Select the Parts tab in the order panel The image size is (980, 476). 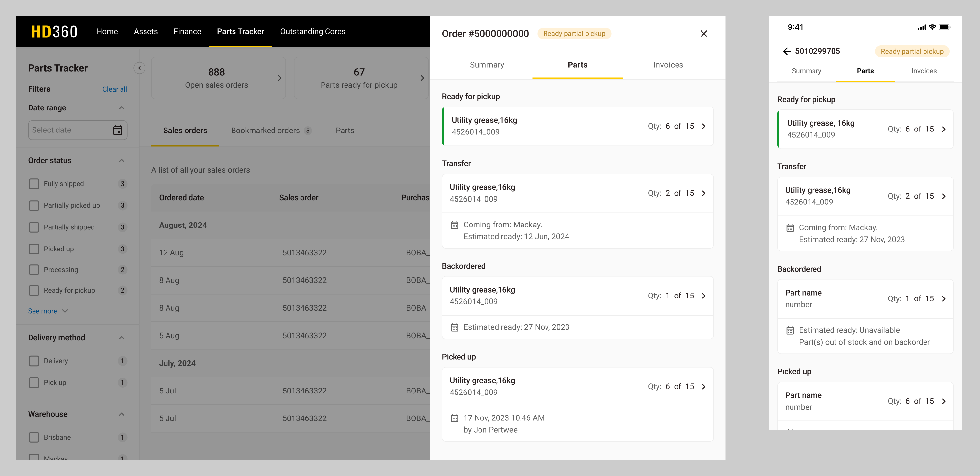[577, 65]
